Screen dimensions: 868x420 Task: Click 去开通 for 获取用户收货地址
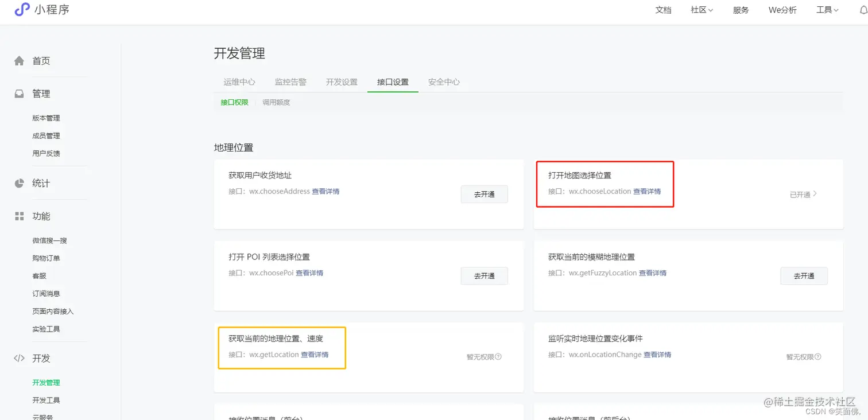(x=484, y=194)
